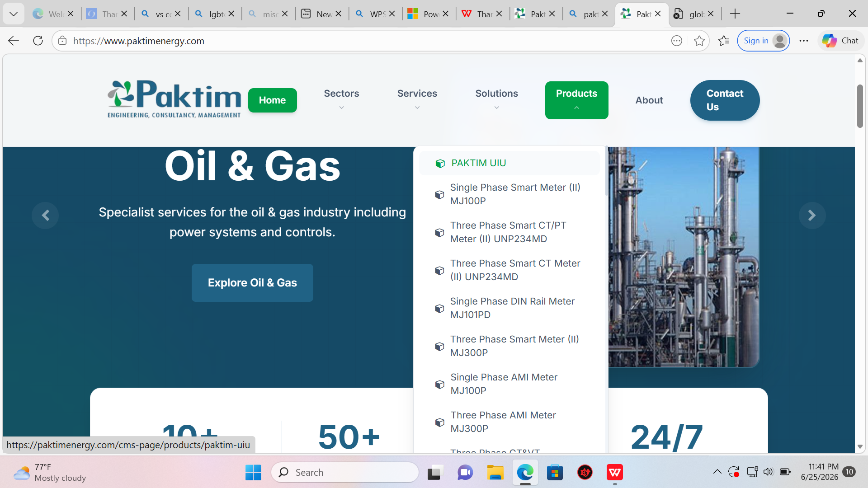Click the Windows taskbar Search box
This screenshot has height=488, width=868.
(345, 473)
